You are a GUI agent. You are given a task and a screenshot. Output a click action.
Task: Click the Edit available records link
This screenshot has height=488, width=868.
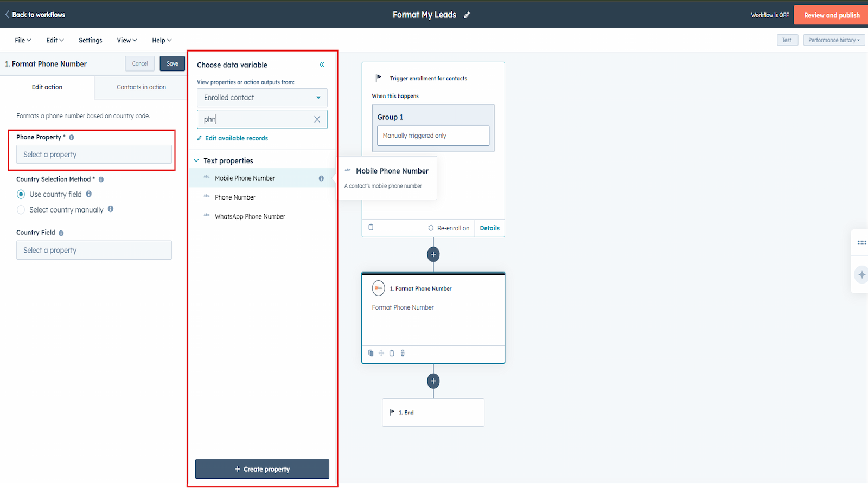[x=236, y=138]
